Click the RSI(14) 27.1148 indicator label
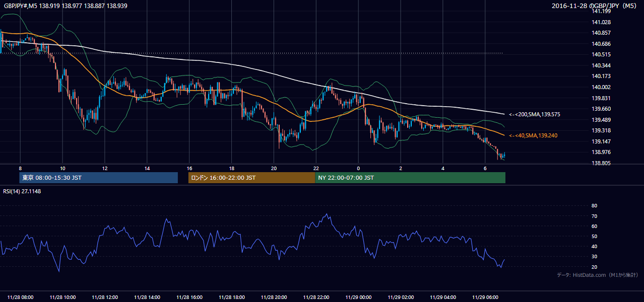 tap(23, 191)
